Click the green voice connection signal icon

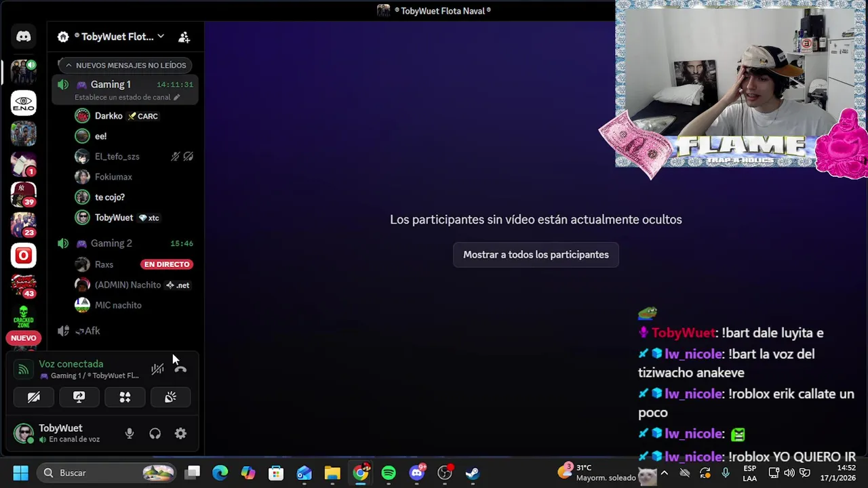tap(24, 369)
